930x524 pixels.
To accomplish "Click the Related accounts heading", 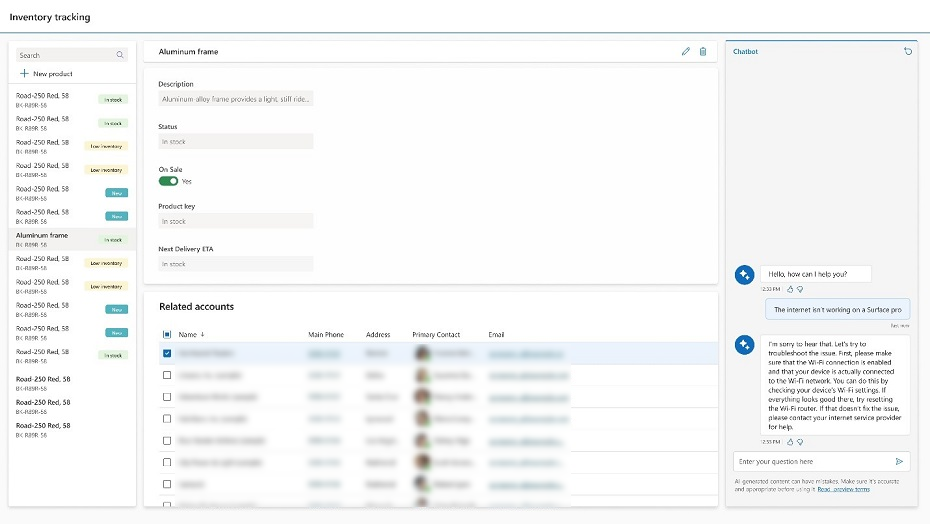I will (196, 307).
